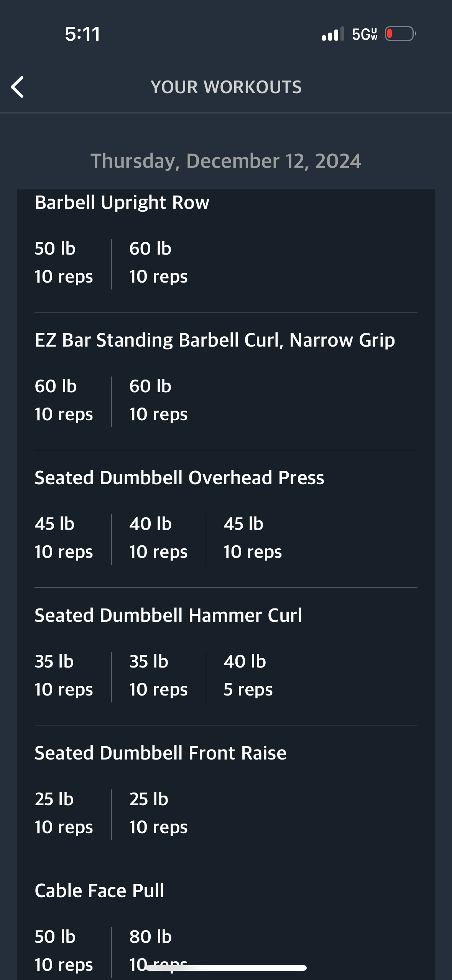The image size is (452, 980).
Task: Select the 40 lb Overhead Press set
Action: pyautogui.click(x=158, y=538)
